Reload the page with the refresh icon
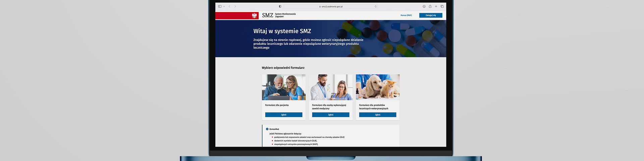The height and width of the screenshot is (161, 644). (375, 6)
